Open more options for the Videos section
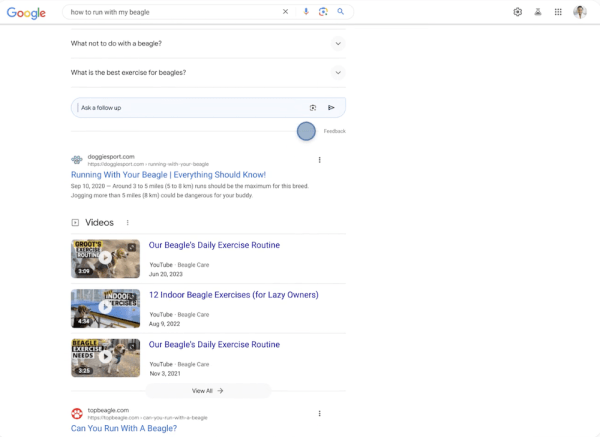This screenshot has height=437, width=600. (x=128, y=223)
